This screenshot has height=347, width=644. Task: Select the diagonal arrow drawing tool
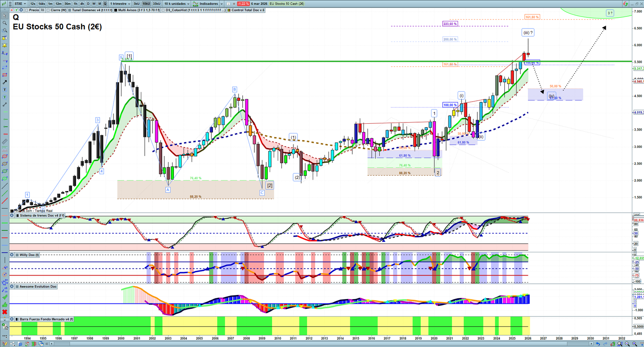4,82
